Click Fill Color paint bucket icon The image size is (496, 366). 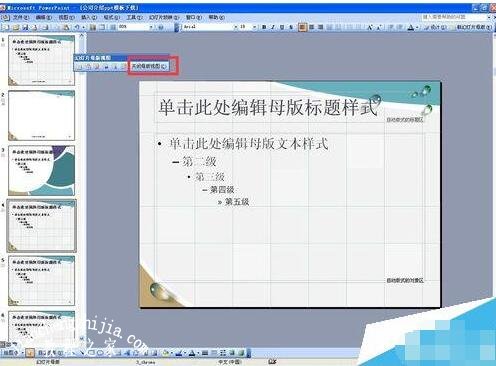coord(165,353)
